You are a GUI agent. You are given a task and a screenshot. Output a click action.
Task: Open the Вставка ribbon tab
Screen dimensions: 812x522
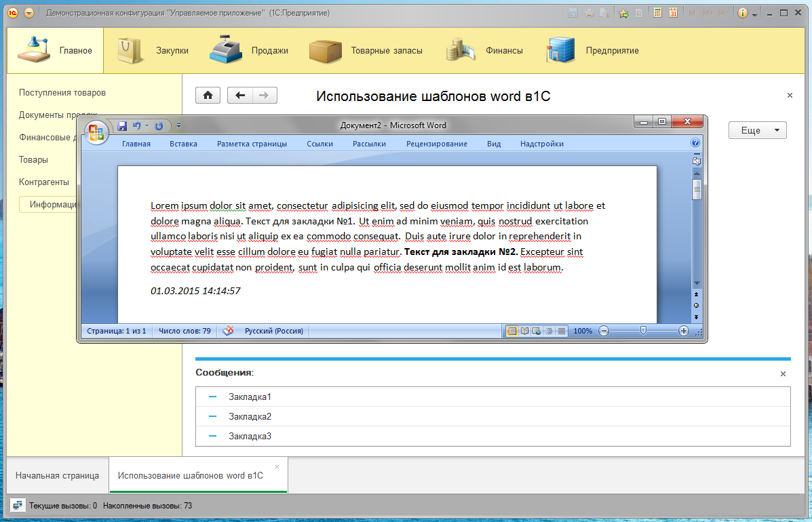click(x=183, y=144)
